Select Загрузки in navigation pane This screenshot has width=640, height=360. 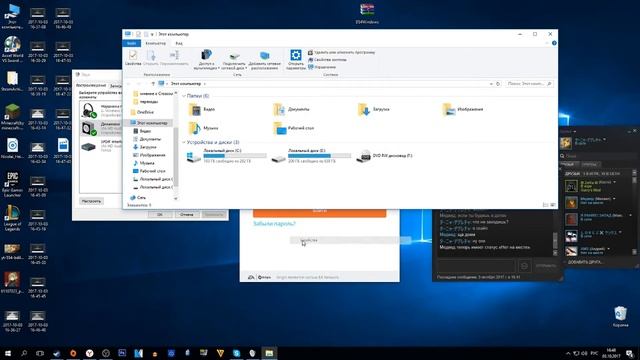click(x=144, y=147)
